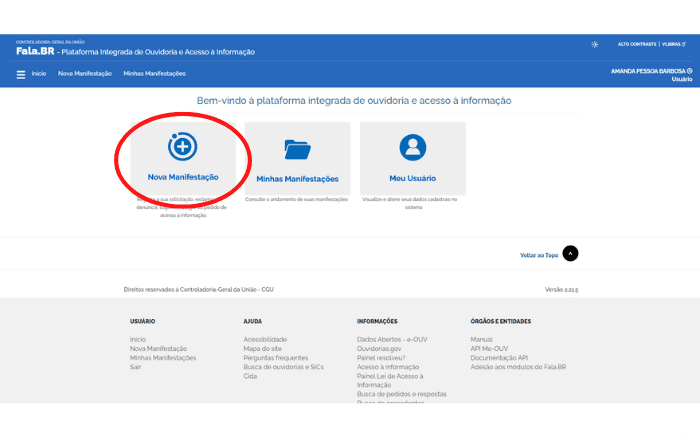Click the Voltar ao Topo arrow button
Image resolution: width=700 pixels, height=440 pixels.
pos(570,254)
